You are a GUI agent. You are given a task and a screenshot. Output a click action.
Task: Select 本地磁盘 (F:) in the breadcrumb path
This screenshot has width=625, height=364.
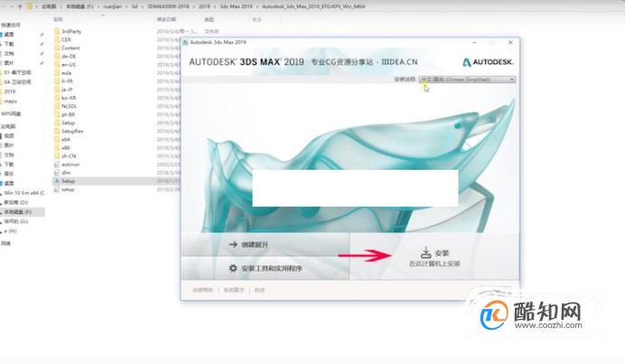pyautogui.click(x=79, y=7)
